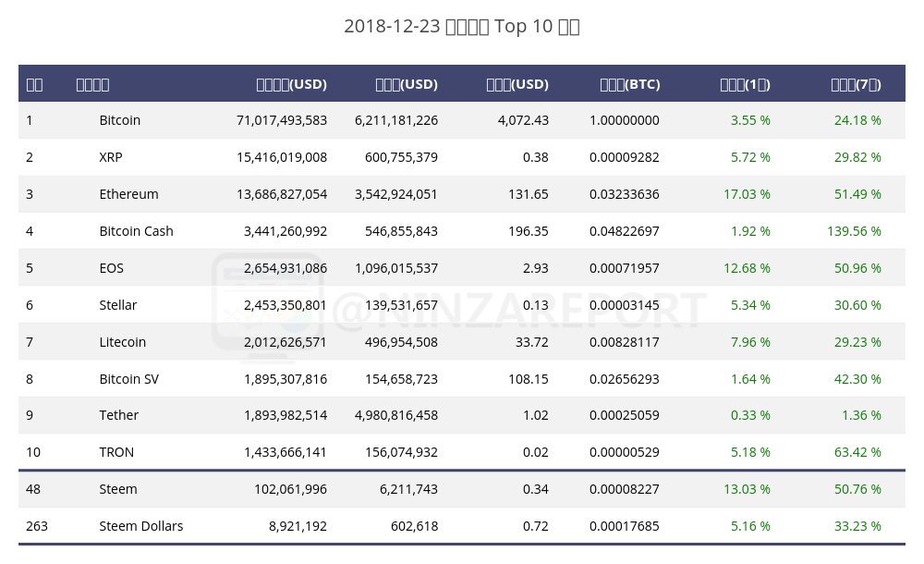Click TRON market cap 1,433,666,141

point(286,452)
